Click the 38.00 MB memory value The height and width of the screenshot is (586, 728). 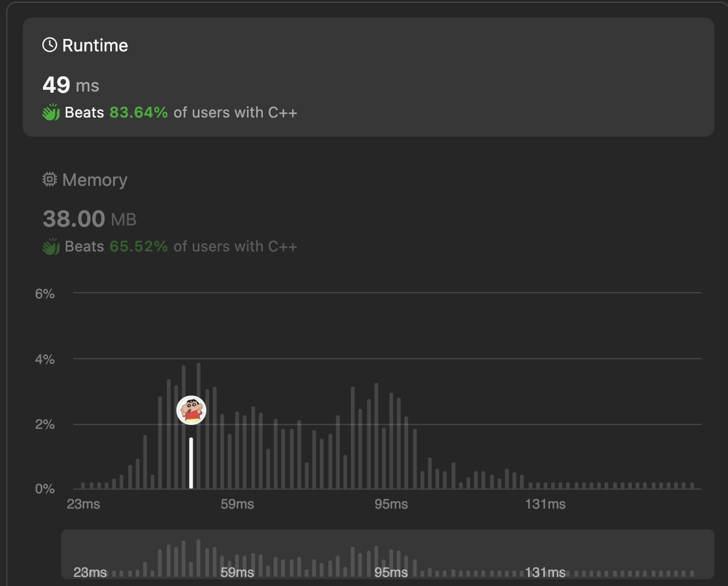(x=89, y=219)
